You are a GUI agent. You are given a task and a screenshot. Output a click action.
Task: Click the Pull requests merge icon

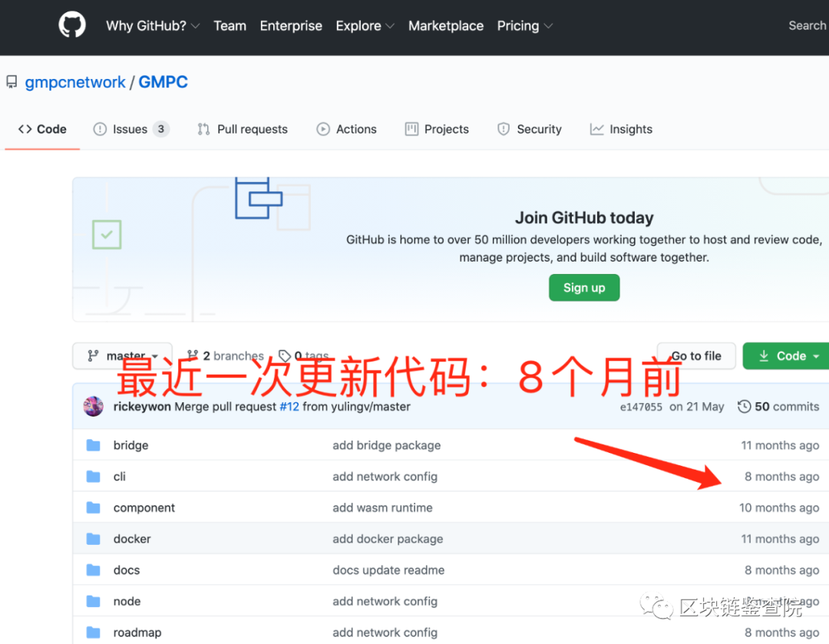(203, 129)
